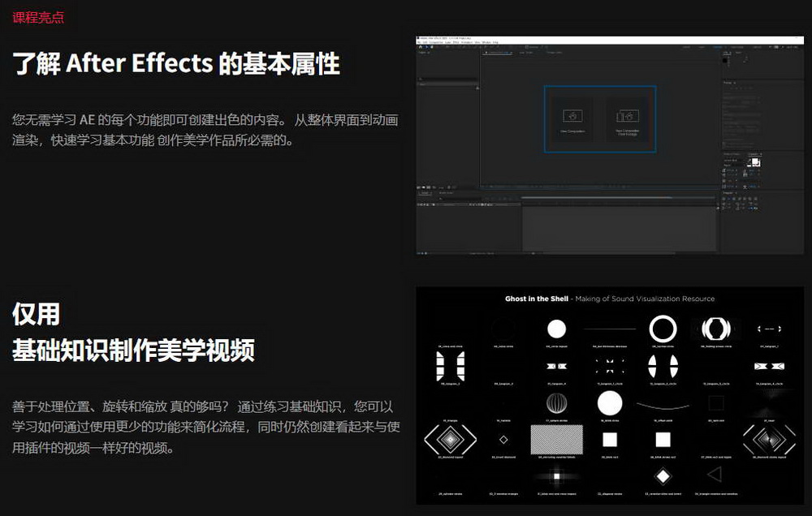Click the white diamond with outline border
This screenshot has width=812, height=516.
(x=663, y=476)
